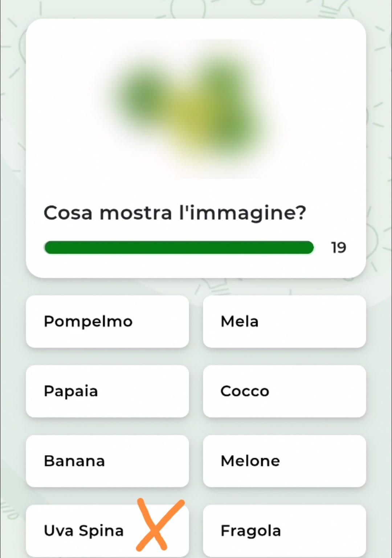Tap the word 'Cosa' in the question
This screenshot has height=558, width=392.
point(68,213)
